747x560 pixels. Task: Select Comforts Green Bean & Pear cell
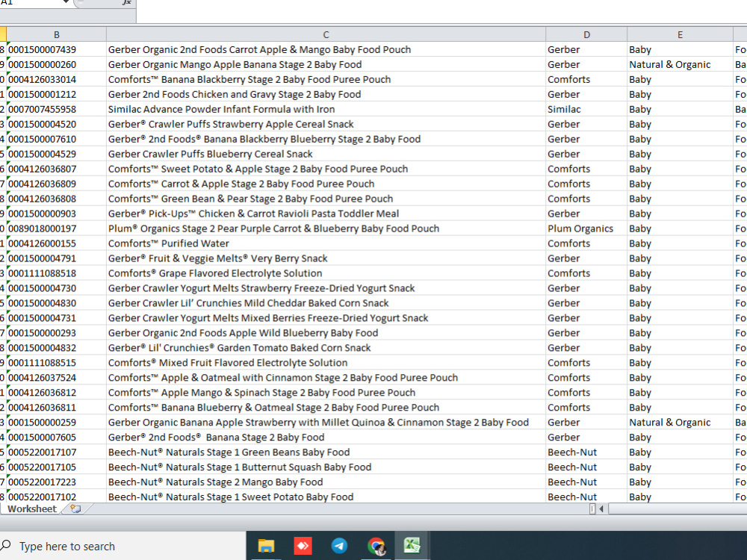pyautogui.click(x=326, y=199)
